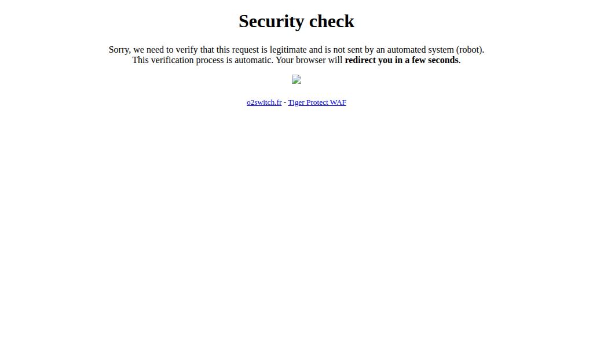The height and width of the screenshot is (364, 593).
Task: Click the bold word 'seconds'
Action: point(443,60)
